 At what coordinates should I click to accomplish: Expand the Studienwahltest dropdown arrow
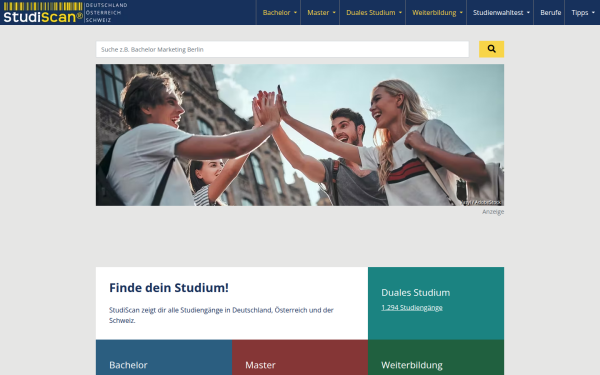click(x=528, y=13)
